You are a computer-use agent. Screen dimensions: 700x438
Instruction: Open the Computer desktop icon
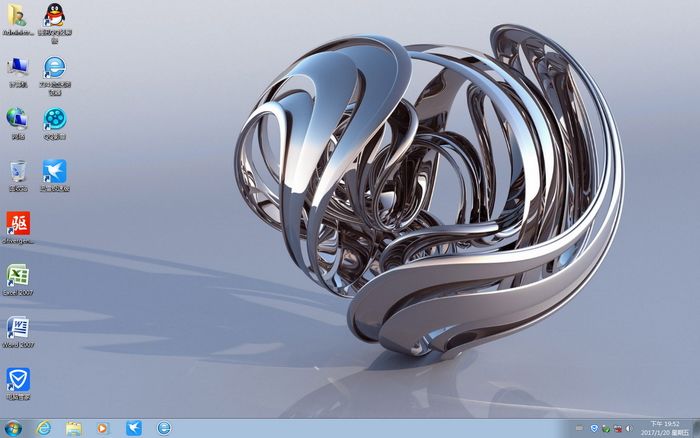[x=18, y=68]
